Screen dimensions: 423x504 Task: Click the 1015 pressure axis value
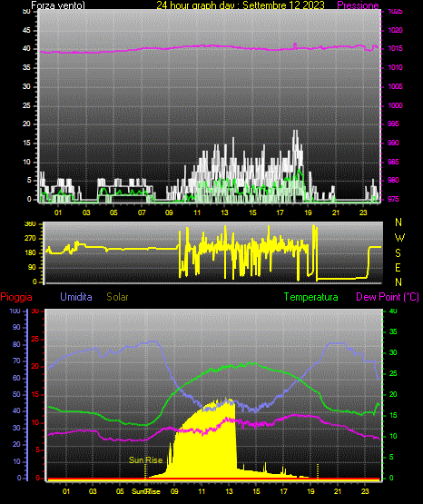395,48
